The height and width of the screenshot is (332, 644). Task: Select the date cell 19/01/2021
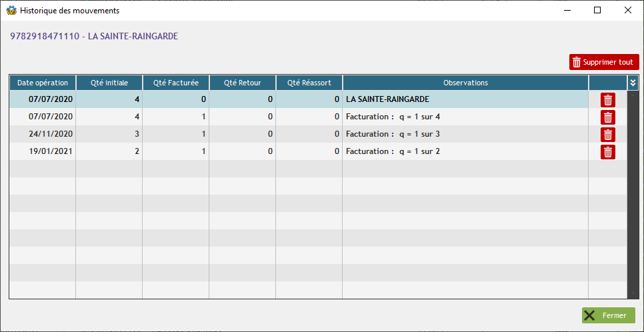pos(43,151)
